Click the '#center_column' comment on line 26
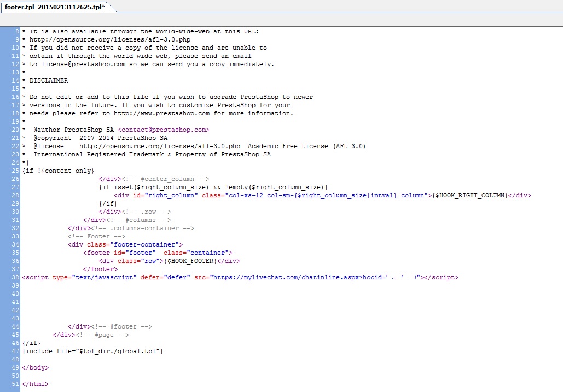 click(x=166, y=179)
